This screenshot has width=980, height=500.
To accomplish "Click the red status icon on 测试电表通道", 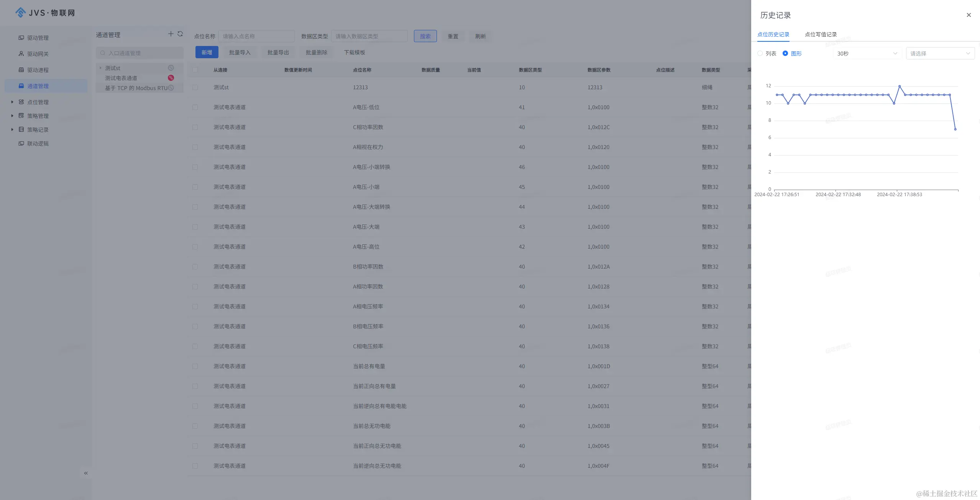I will (x=171, y=78).
